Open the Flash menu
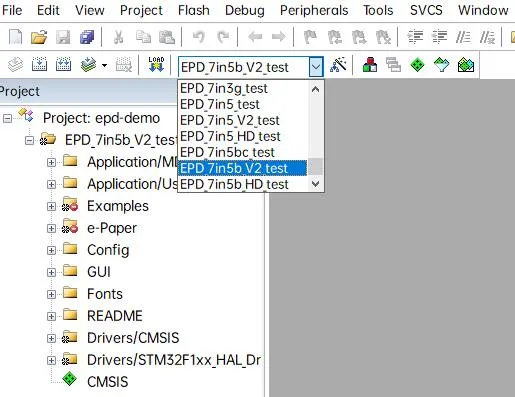515x397 pixels. (x=194, y=10)
